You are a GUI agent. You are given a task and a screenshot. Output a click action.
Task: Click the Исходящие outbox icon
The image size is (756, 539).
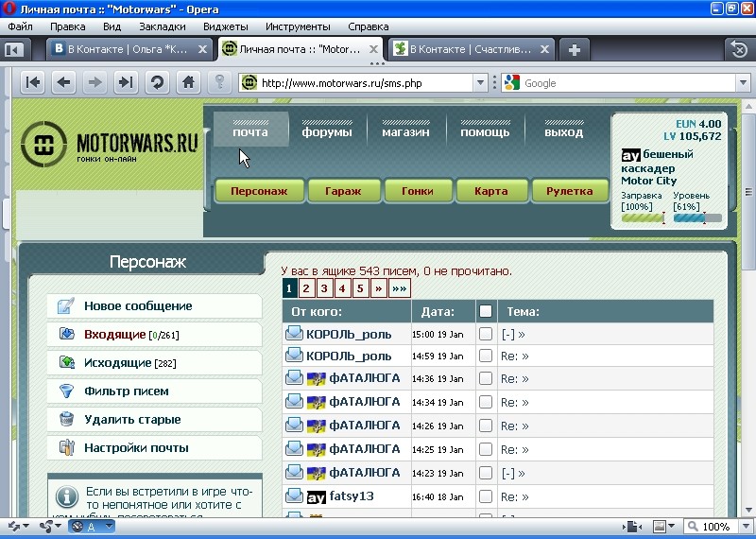pos(66,362)
